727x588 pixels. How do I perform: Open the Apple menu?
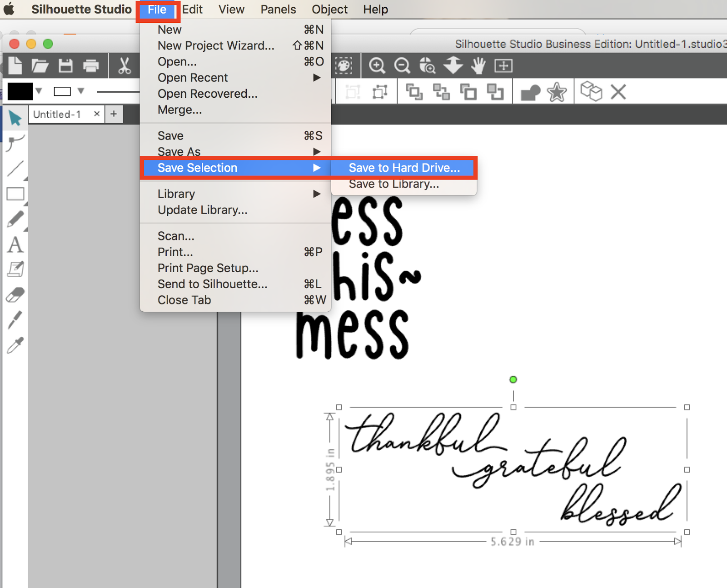(x=9, y=9)
